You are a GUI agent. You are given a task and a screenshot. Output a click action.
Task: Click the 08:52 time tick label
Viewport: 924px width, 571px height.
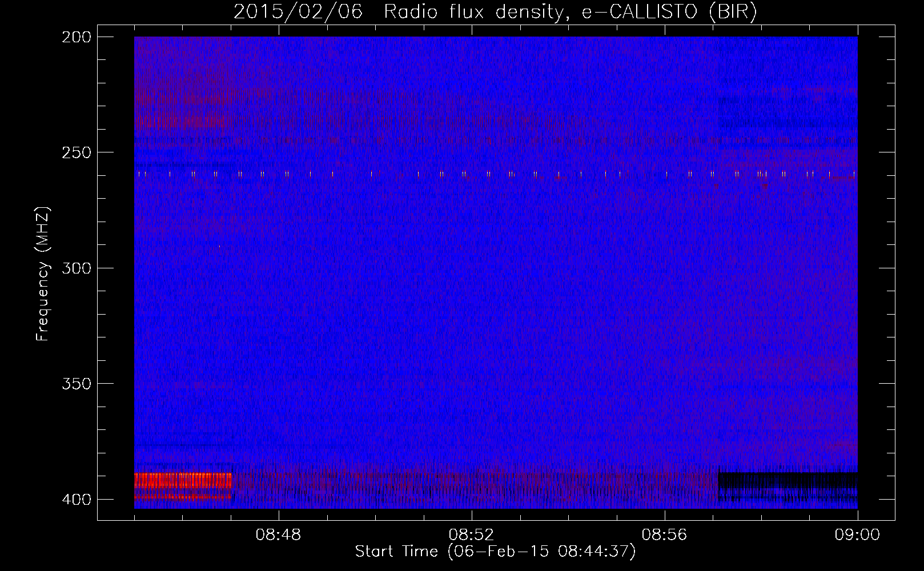click(471, 535)
